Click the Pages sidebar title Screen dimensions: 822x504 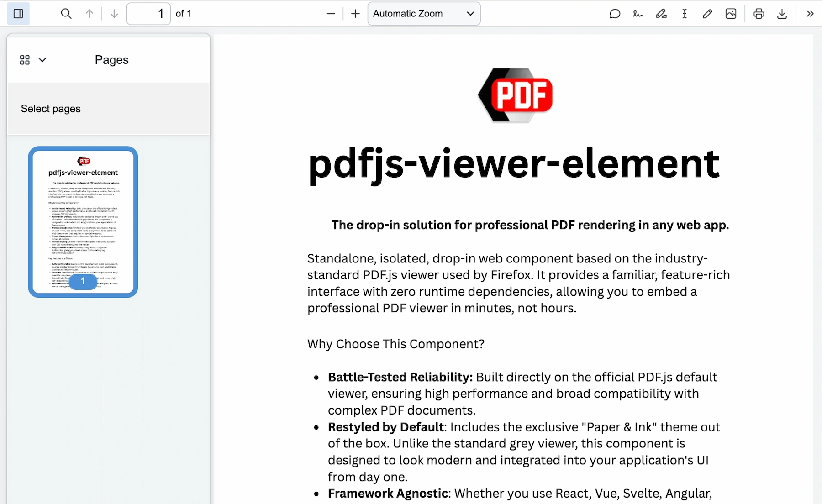111,60
